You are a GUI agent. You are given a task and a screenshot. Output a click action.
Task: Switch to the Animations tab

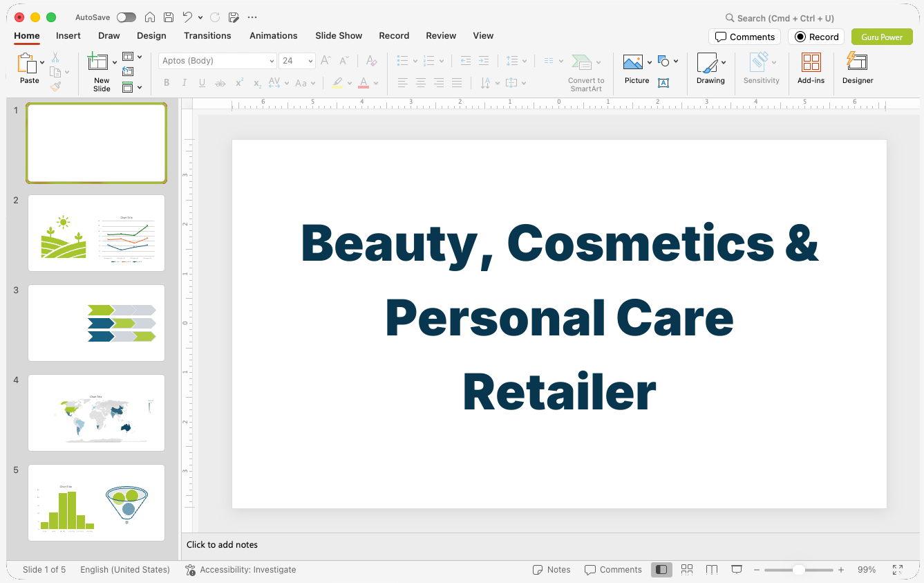click(x=274, y=35)
